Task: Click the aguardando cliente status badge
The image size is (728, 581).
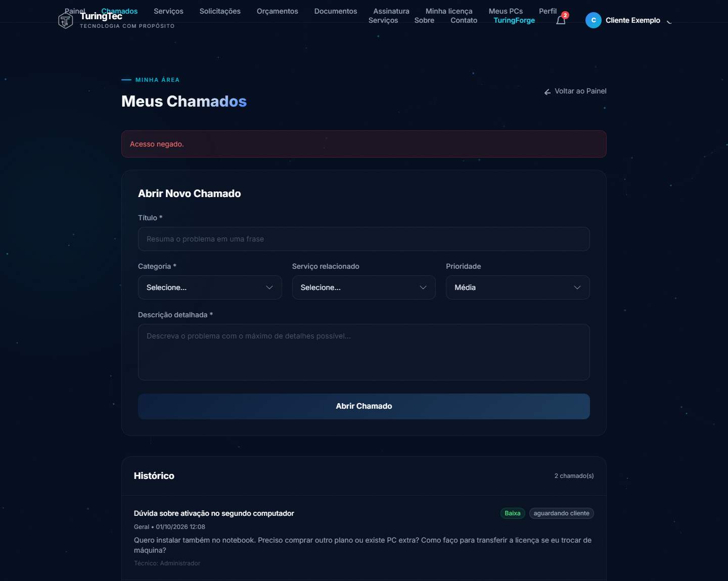Action: click(562, 513)
